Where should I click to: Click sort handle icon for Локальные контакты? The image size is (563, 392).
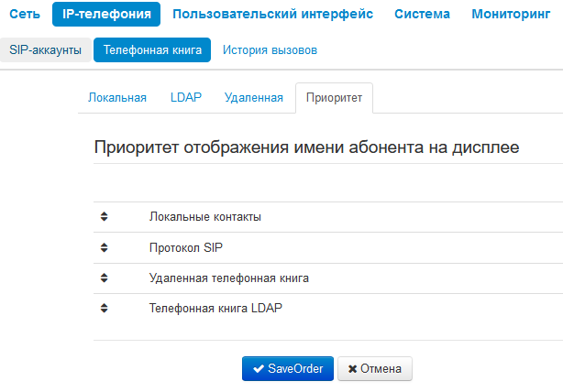pos(104,217)
